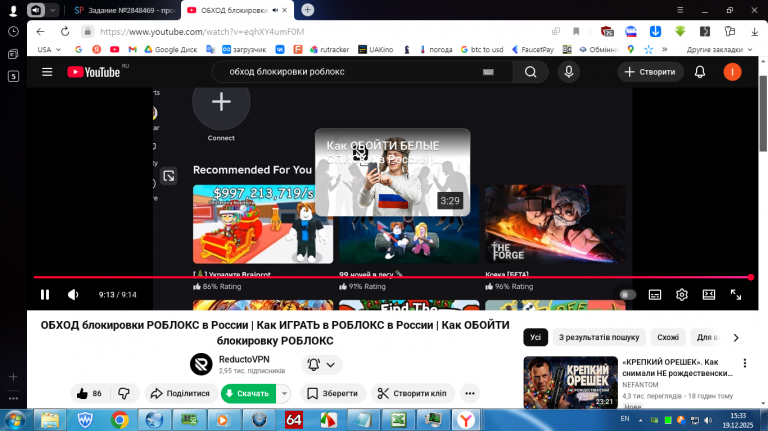Expand the subscription notification bell dropdown
768x431 pixels.
click(x=321, y=364)
